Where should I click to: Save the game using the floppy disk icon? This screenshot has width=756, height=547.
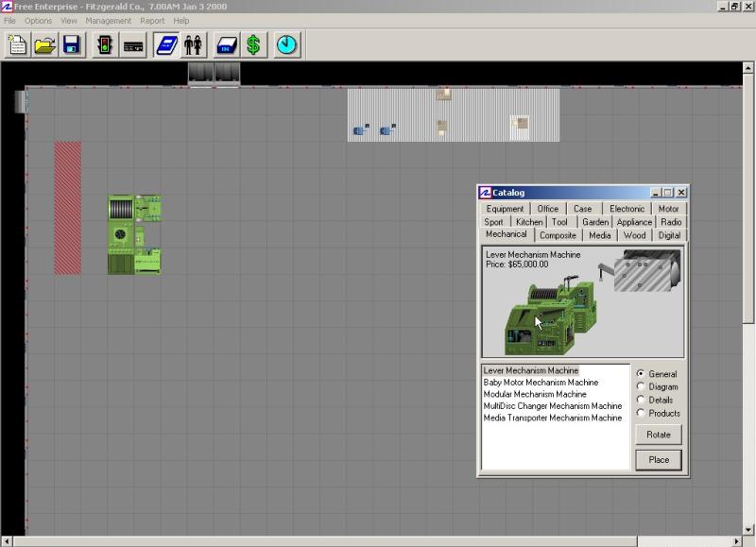point(72,44)
